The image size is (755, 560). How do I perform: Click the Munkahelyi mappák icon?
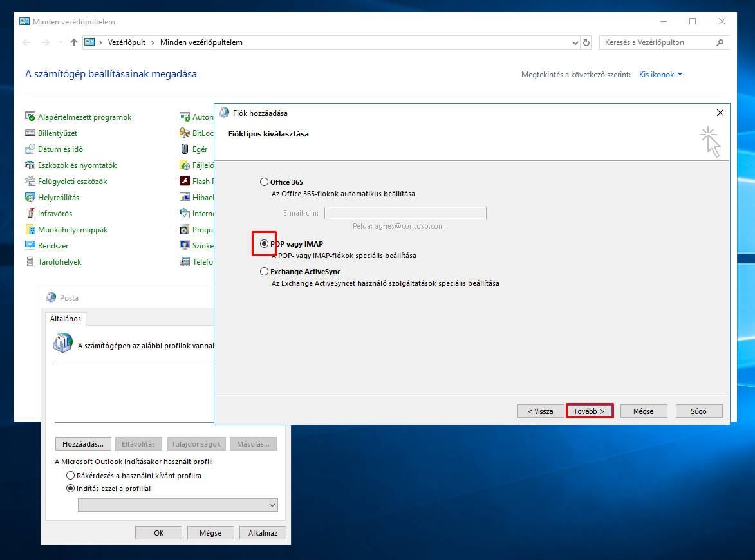[30, 230]
